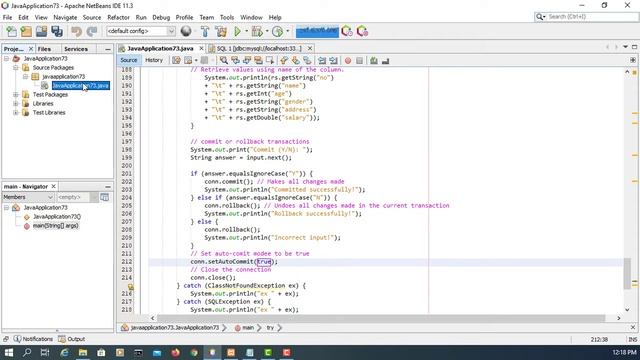This screenshot has height=360, width=640.
Task: Click the Last Edit icon in editor toolbar
Action: 176,60
